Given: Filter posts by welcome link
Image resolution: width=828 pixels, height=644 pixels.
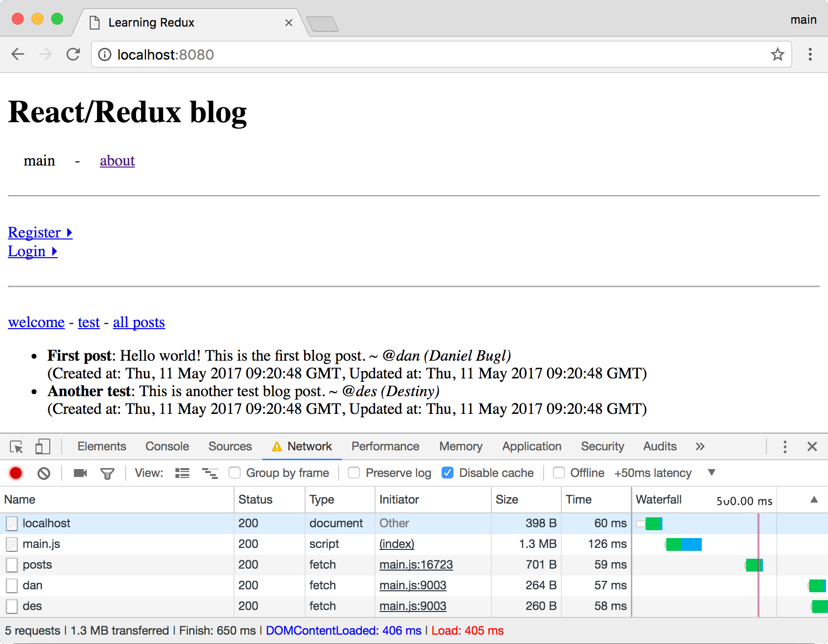Looking at the screenshot, I should coord(36,322).
